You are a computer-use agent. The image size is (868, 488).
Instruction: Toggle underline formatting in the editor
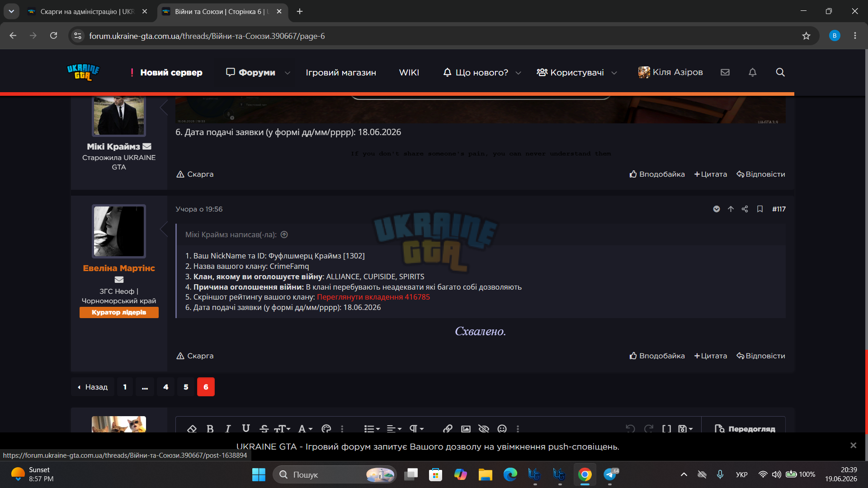[246, 428]
